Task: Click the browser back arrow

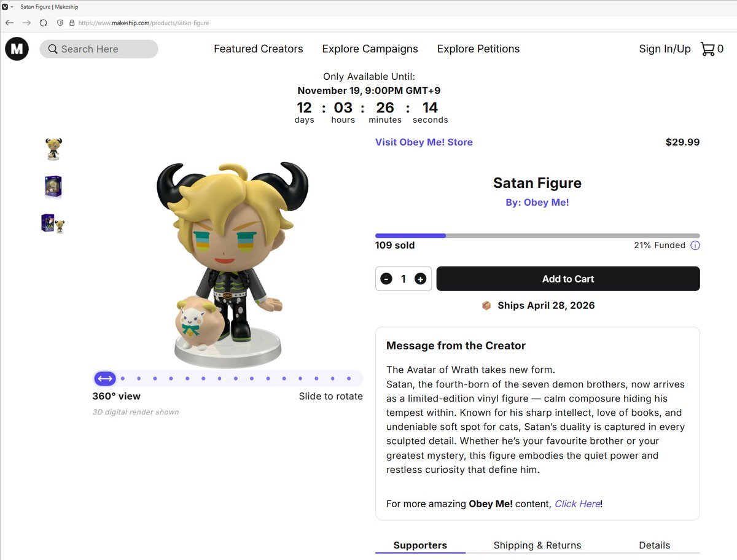Action: [9, 23]
